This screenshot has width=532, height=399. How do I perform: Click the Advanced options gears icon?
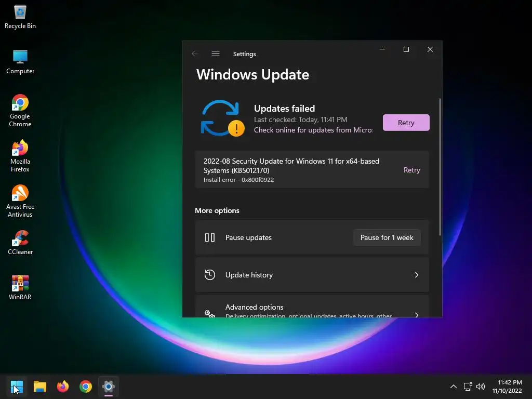(x=210, y=314)
